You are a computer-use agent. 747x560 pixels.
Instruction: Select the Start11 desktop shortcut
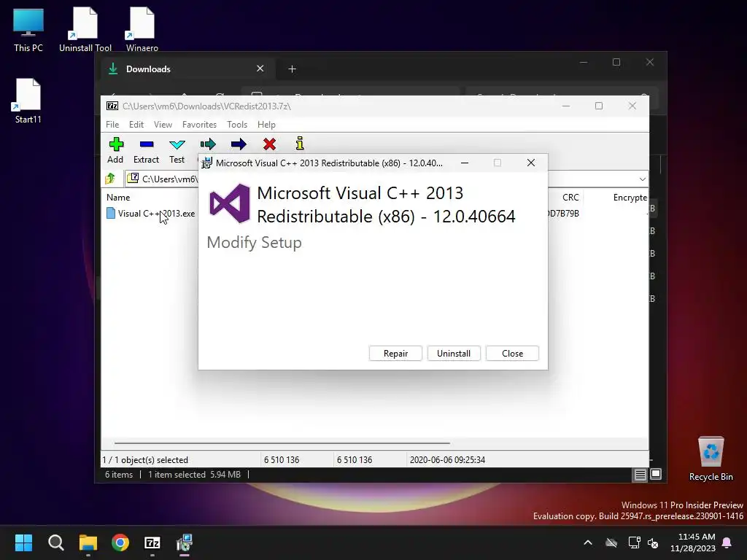(28, 101)
